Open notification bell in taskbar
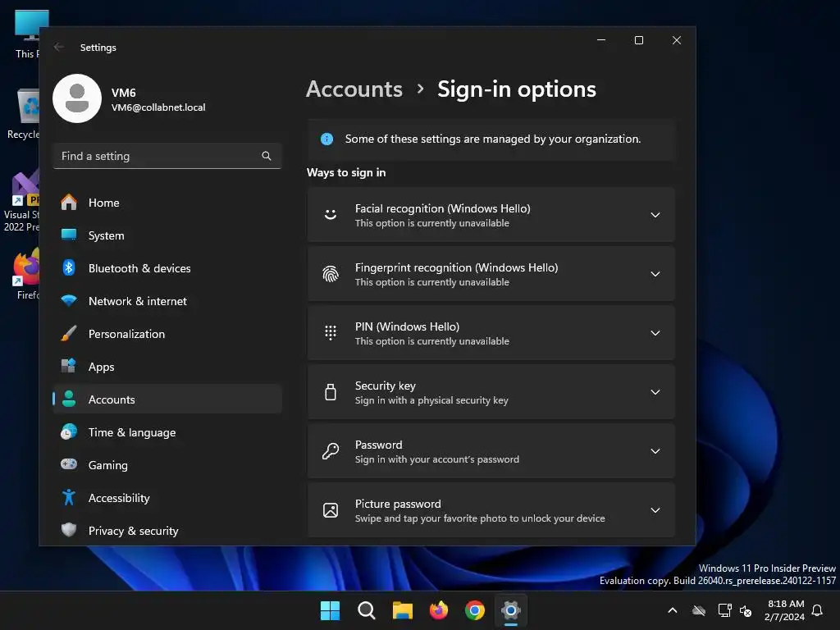 click(818, 610)
